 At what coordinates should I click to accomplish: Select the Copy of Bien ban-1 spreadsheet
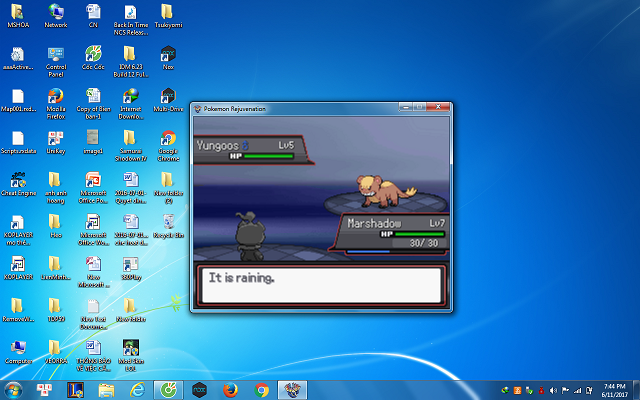coord(93,104)
